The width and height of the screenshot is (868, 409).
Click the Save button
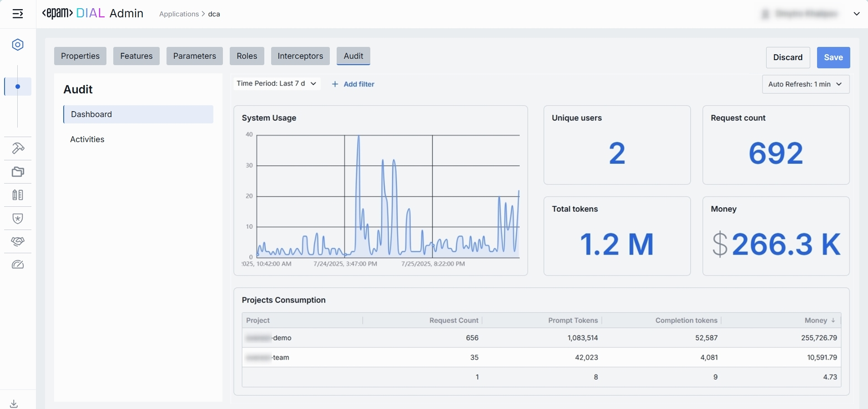coord(833,57)
